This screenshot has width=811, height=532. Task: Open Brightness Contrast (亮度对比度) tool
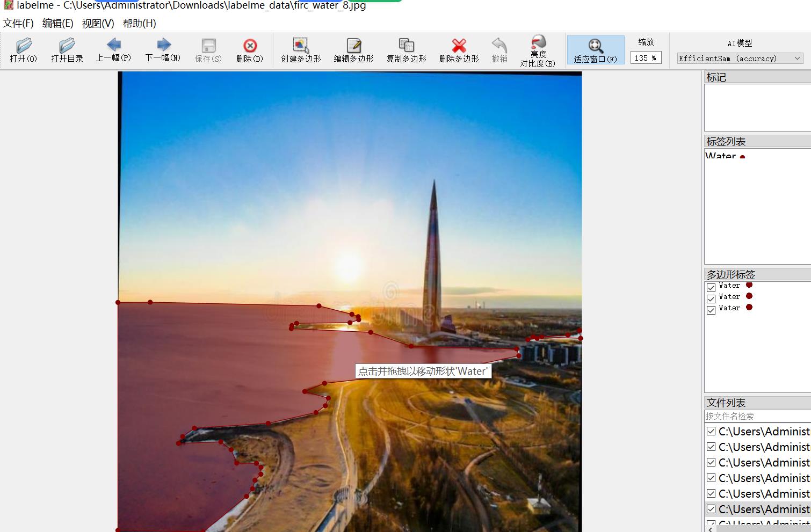pos(538,51)
